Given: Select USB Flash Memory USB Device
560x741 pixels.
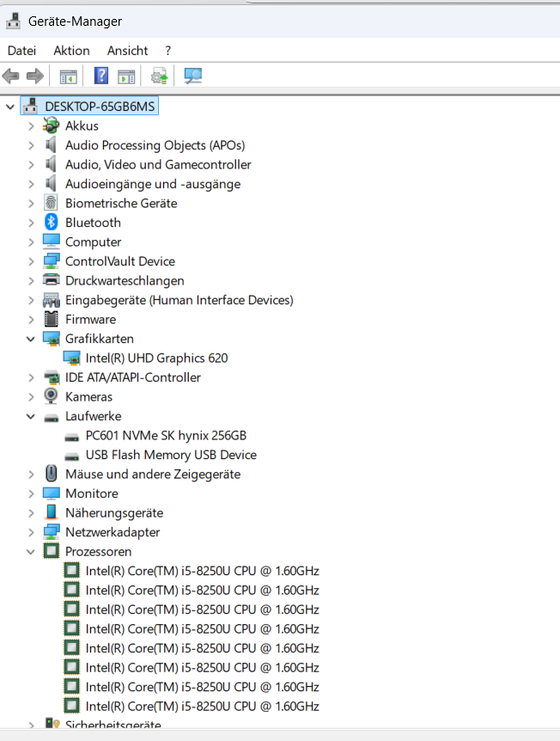Looking at the screenshot, I should coord(171,455).
